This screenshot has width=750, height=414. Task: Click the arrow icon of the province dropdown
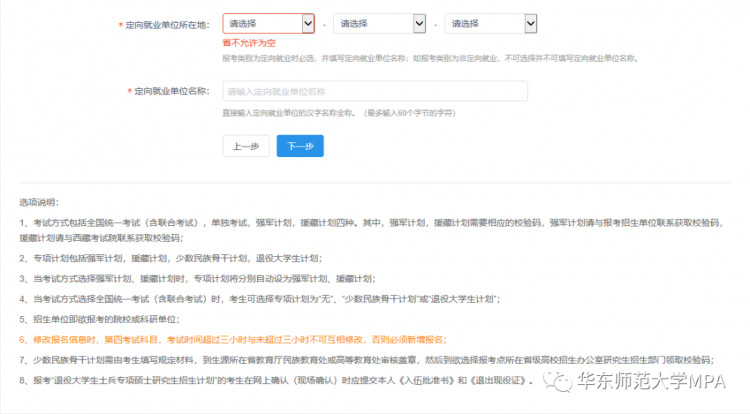[x=307, y=24]
